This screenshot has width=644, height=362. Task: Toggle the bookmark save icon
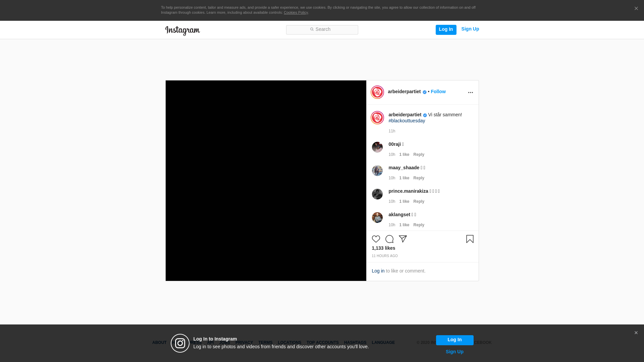(x=470, y=239)
